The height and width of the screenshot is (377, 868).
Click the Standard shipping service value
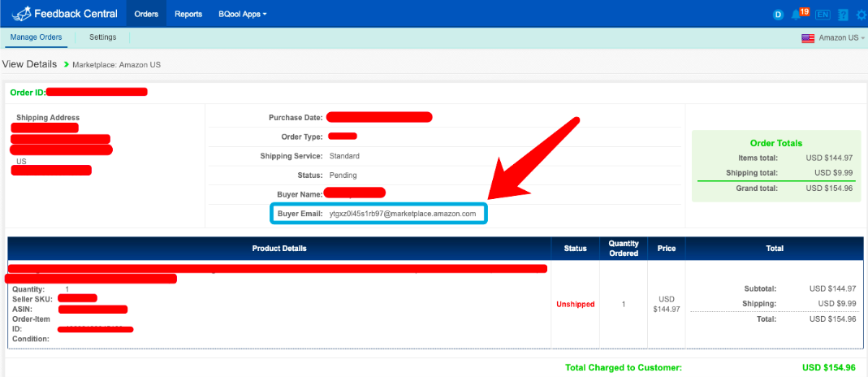[344, 156]
